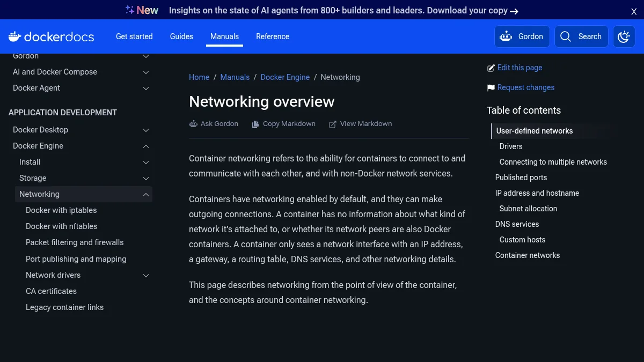This screenshot has height=362, width=644.
Task: Open the Reference tab
Action: (273, 36)
